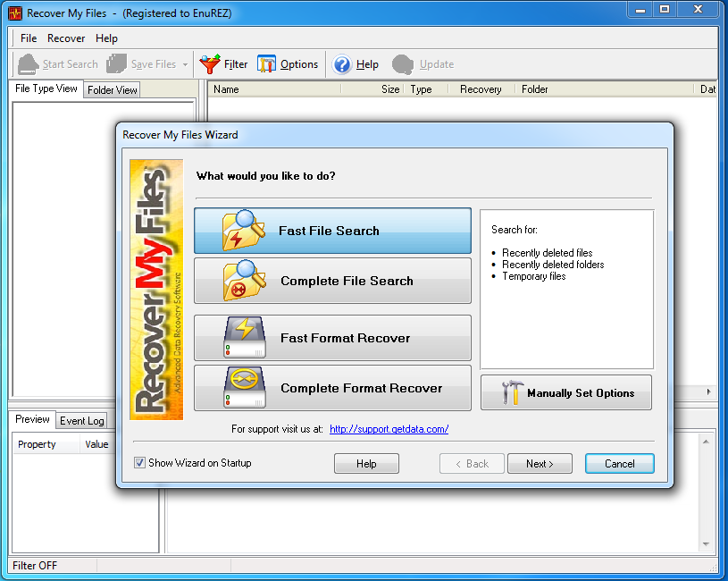Click the Update toolbar icon
The image size is (728, 581).
pos(403,64)
